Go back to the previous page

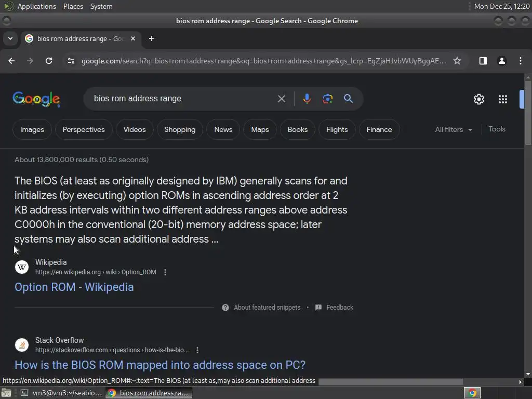coord(11,61)
